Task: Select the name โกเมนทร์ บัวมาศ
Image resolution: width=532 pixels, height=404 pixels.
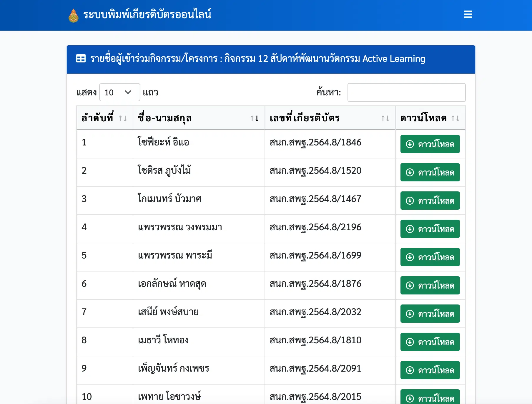Action: coord(169,198)
